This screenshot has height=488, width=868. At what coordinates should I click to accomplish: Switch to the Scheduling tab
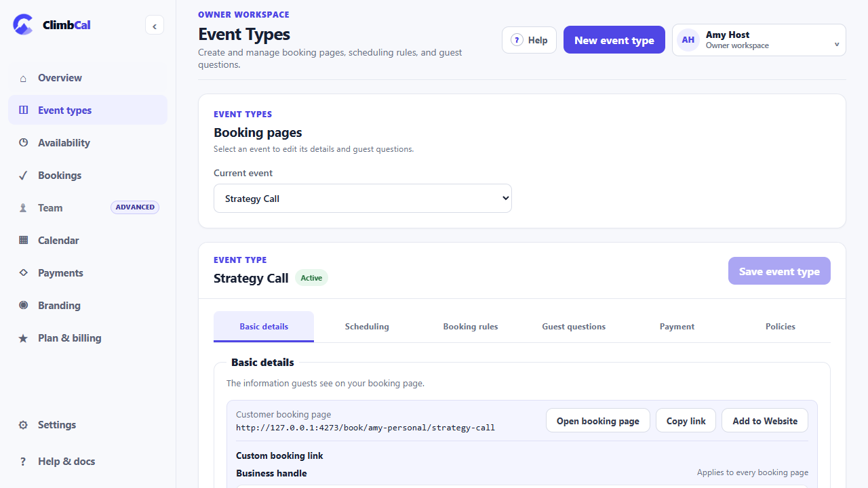(367, 327)
